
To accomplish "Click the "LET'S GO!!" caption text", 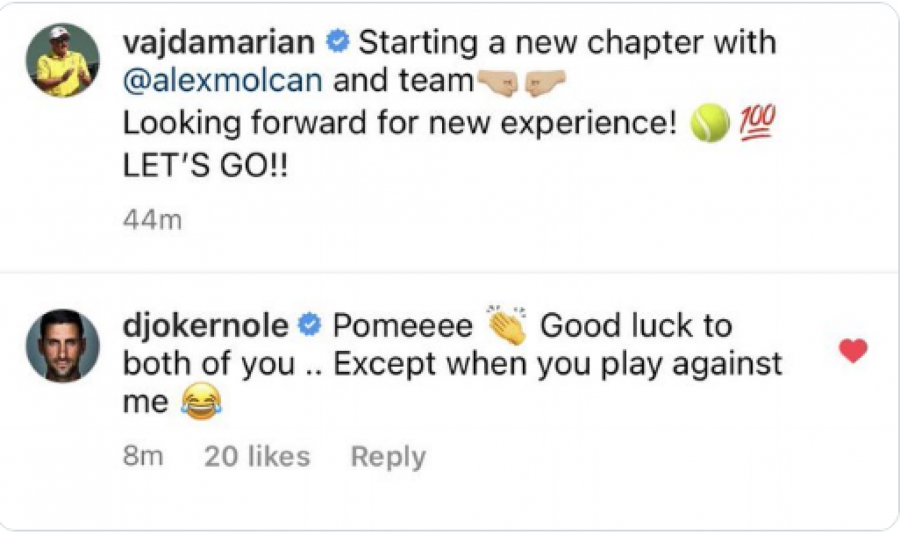I will [205, 165].
